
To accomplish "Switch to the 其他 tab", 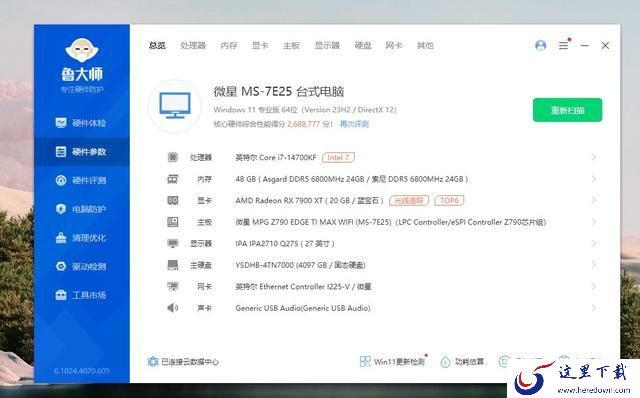I will (425, 45).
